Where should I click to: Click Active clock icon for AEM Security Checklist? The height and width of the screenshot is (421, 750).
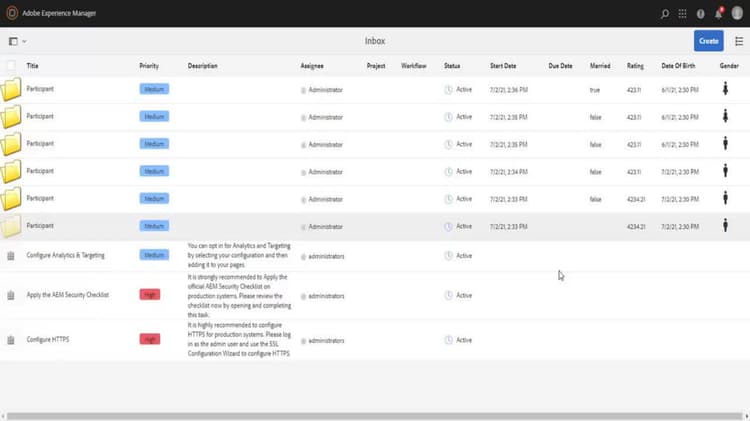(448, 296)
